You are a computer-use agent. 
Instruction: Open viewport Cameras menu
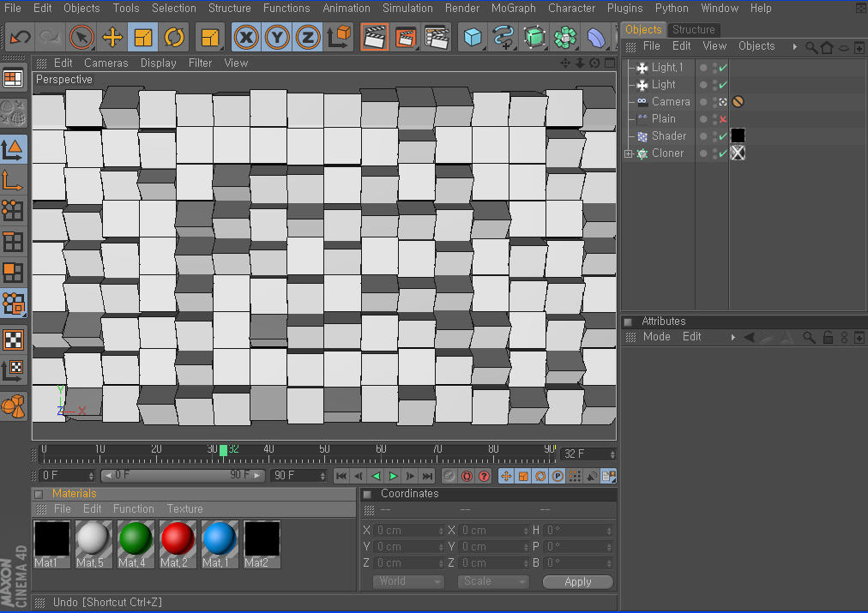[106, 63]
